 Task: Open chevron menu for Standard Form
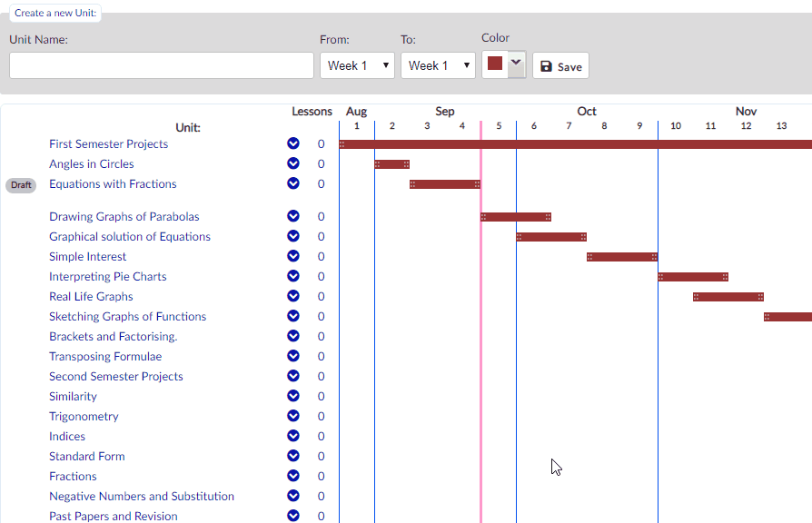[x=293, y=456]
